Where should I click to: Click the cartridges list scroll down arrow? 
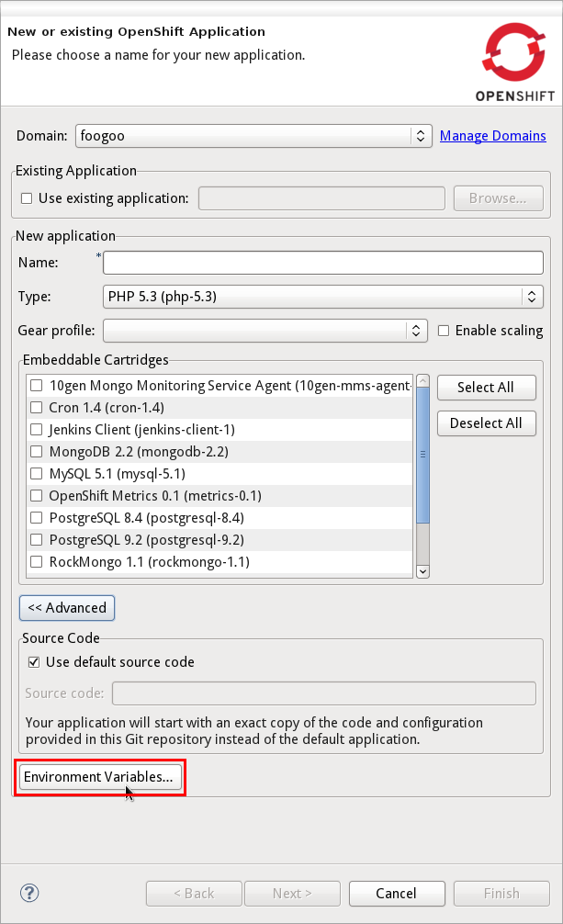coord(422,570)
